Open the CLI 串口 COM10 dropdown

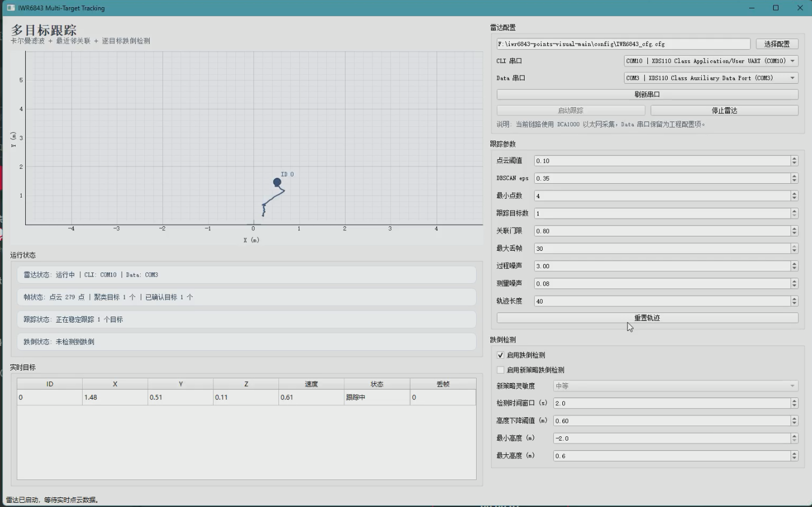pyautogui.click(x=711, y=61)
